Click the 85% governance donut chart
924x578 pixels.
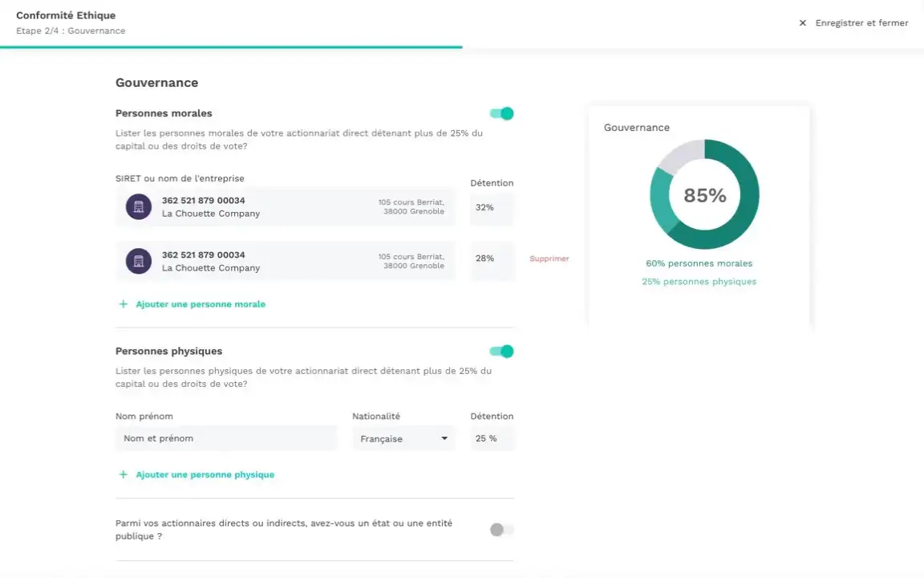pyautogui.click(x=705, y=194)
